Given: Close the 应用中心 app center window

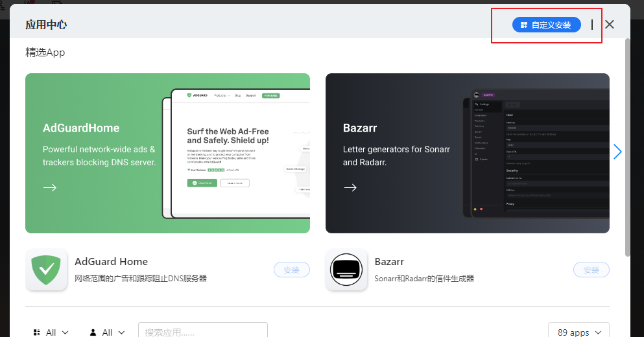Looking at the screenshot, I should [x=610, y=25].
